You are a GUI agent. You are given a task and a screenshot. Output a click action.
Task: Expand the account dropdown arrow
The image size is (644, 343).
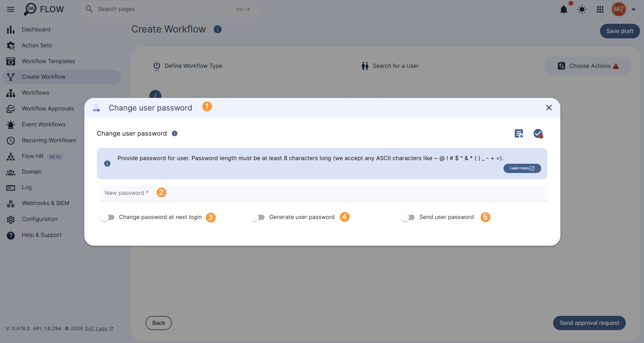(633, 10)
